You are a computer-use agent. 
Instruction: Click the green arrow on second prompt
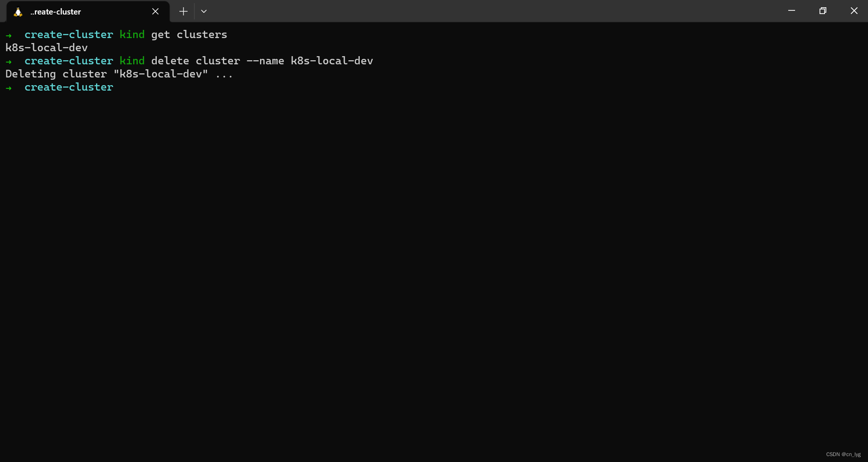pyautogui.click(x=9, y=61)
